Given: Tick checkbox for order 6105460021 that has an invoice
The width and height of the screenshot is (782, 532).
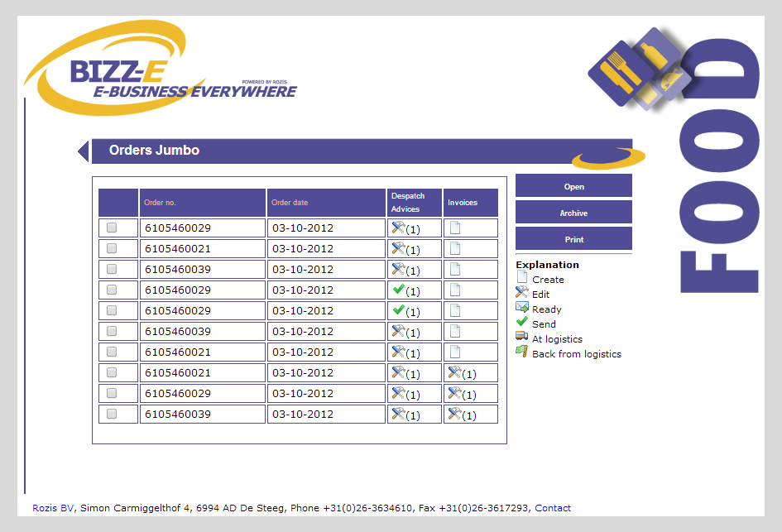Looking at the screenshot, I should coord(112,372).
